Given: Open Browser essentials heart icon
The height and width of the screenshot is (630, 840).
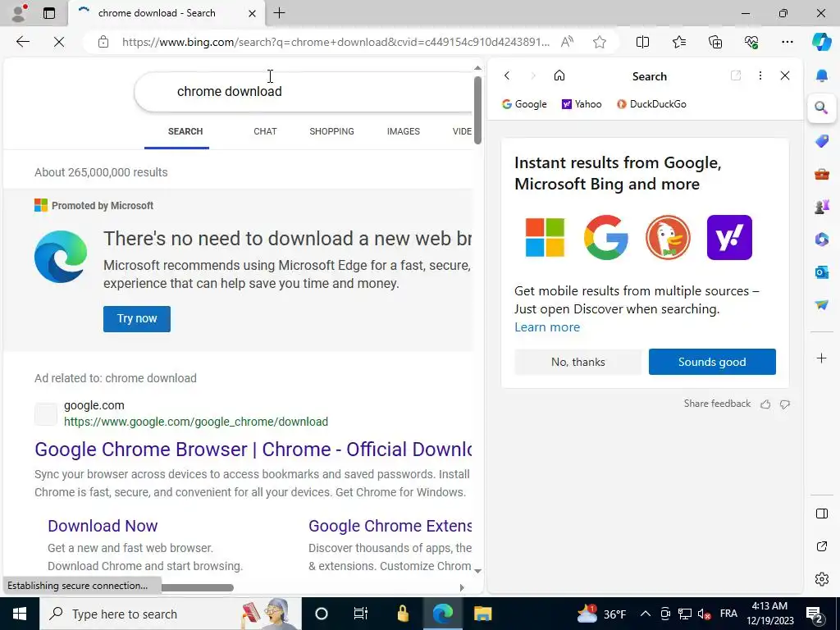Looking at the screenshot, I should (751, 42).
